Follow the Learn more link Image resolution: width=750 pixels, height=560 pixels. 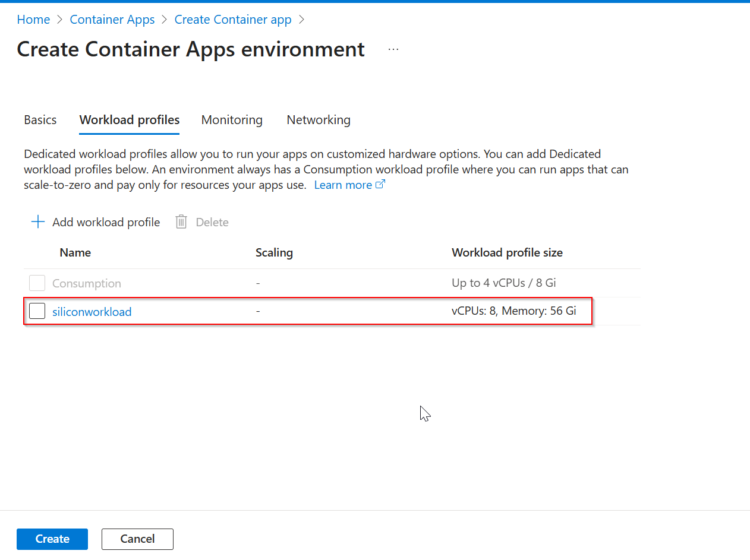pyautogui.click(x=343, y=185)
